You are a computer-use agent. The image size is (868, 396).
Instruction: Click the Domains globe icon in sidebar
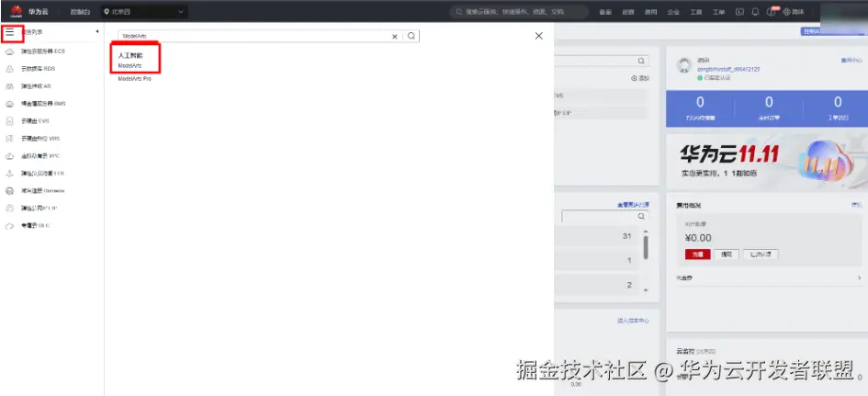pos(9,191)
